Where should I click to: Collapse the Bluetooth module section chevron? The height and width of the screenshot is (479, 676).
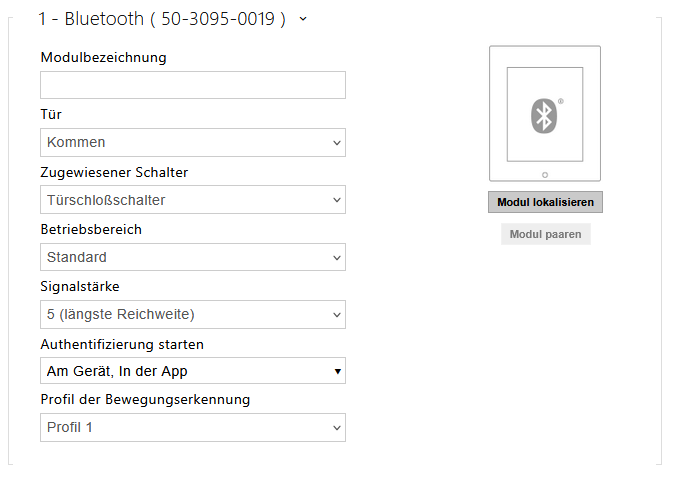tap(302, 19)
